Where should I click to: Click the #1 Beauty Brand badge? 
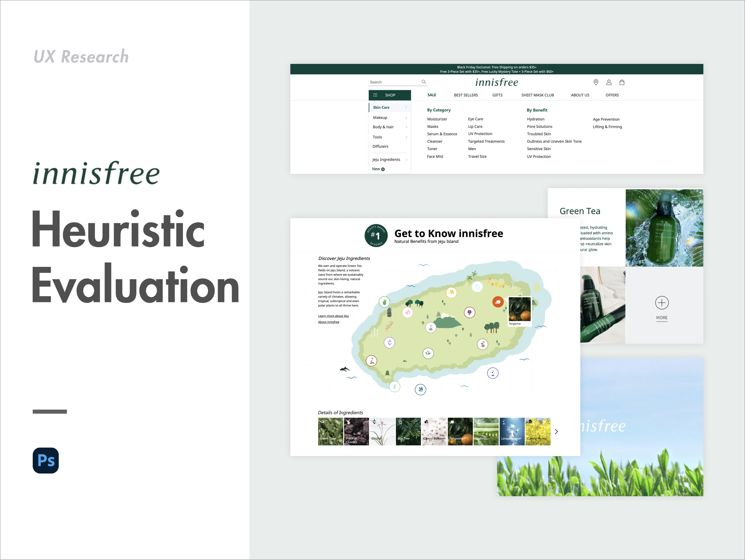point(376,235)
